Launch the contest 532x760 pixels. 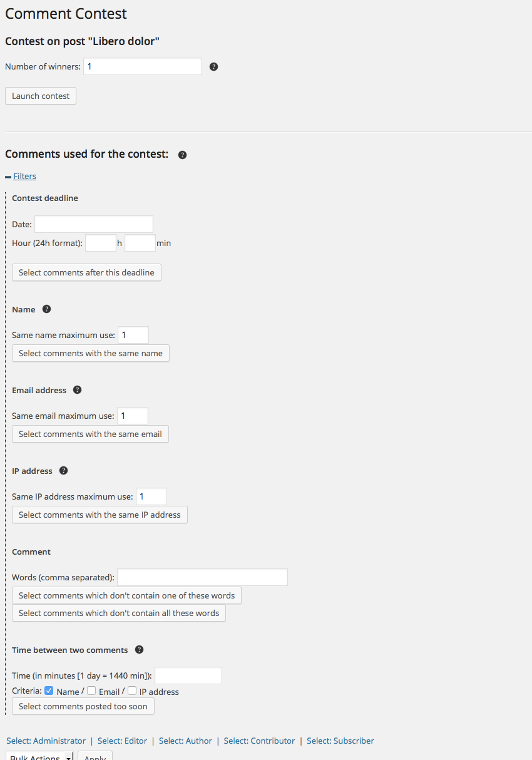click(41, 96)
